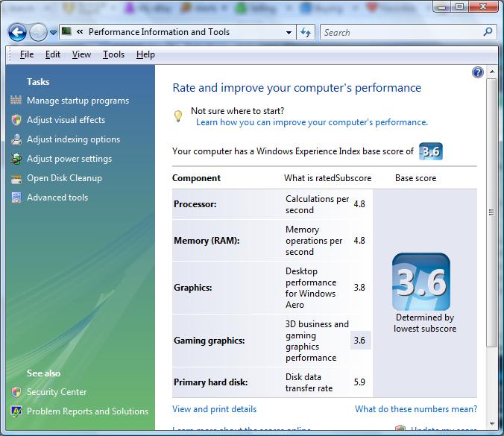Click the Manage startup programs icon
Viewport: 504px width, 436px height.
point(16,101)
